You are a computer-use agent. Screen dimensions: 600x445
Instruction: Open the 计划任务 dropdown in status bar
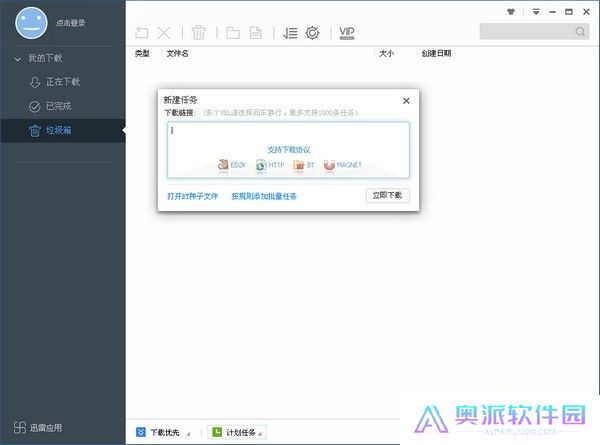click(237, 432)
